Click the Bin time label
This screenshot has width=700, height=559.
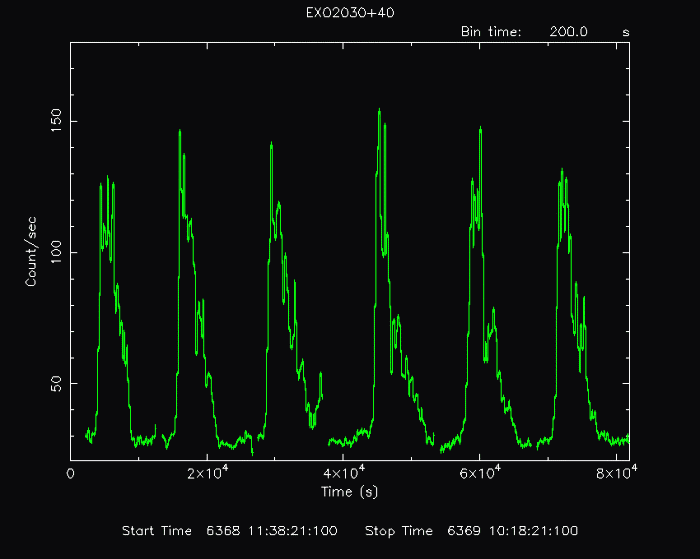490,31
